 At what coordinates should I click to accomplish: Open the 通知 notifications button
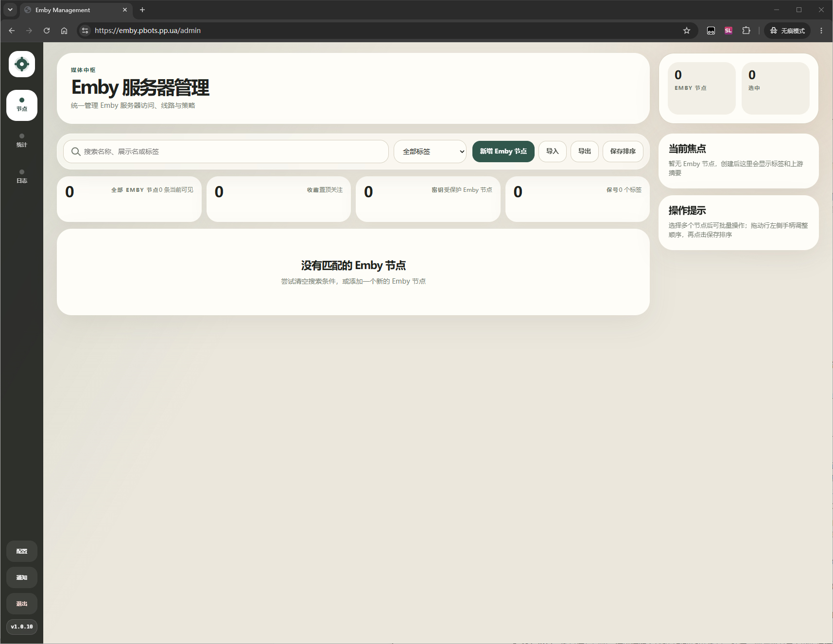click(x=22, y=577)
